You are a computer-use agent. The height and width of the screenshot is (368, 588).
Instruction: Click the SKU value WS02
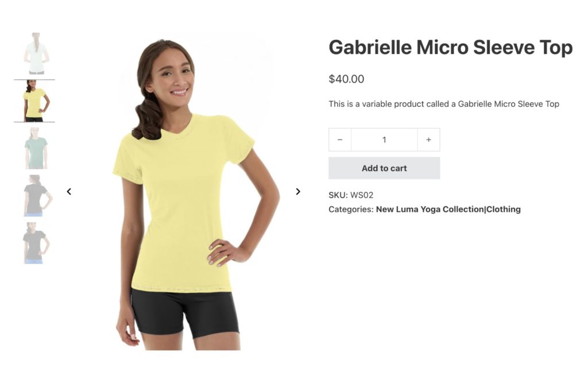coord(362,195)
